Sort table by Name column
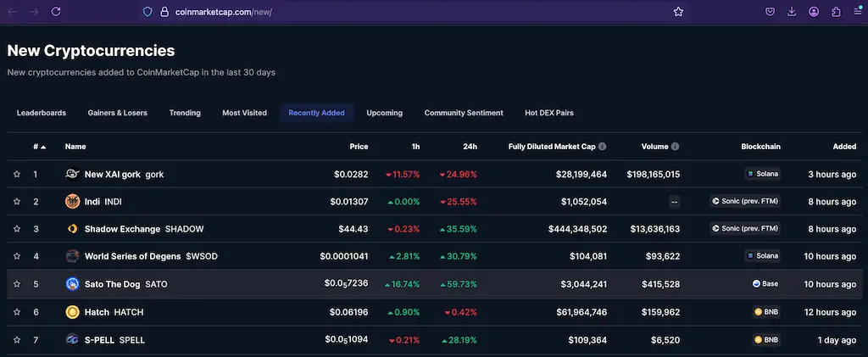This screenshot has width=868, height=357. (75, 147)
